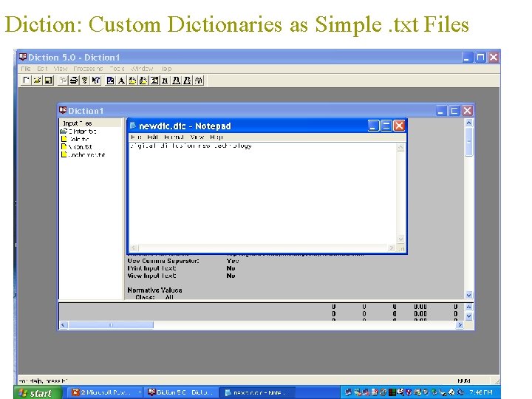Click the 'Print Input Text' label

pyautogui.click(x=151, y=268)
